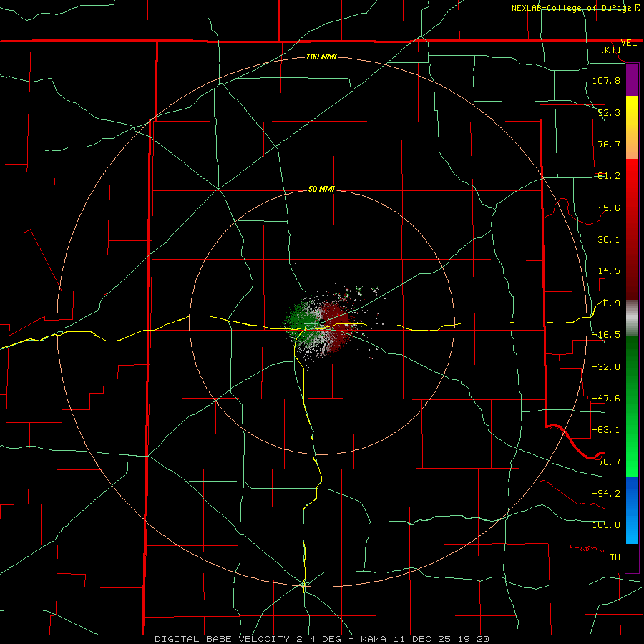The width and height of the screenshot is (644, 644).
Task: Select the 107.8 scale value
Action: point(606,80)
